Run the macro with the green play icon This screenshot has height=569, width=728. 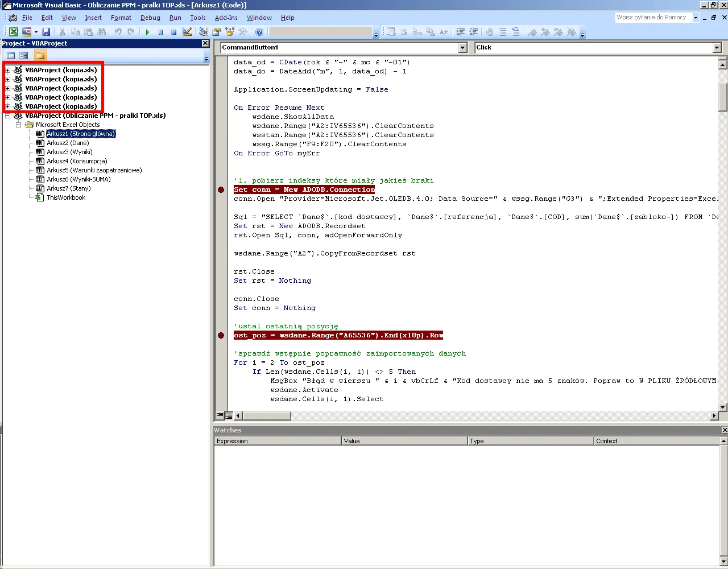click(x=147, y=32)
